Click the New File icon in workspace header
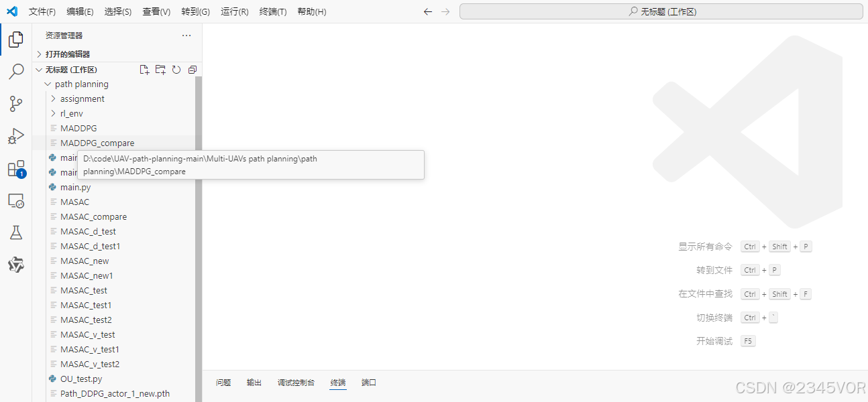This screenshot has width=868, height=402. point(144,70)
